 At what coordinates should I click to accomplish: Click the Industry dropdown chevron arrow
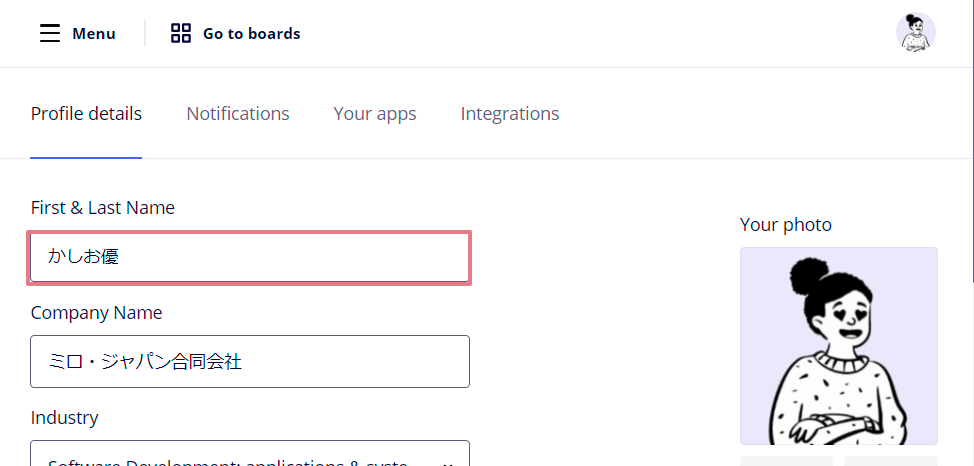coord(448,463)
